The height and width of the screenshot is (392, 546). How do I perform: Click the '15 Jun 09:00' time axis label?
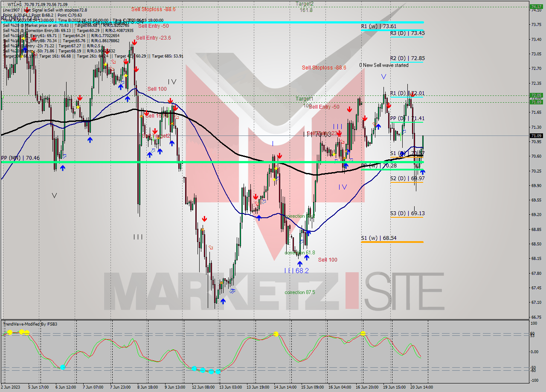click(312, 387)
